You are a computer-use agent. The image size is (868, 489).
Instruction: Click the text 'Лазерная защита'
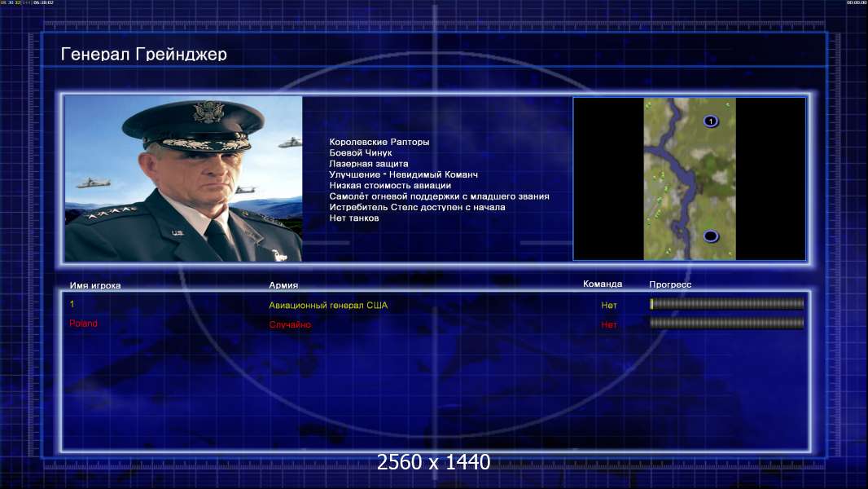tap(369, 163)
